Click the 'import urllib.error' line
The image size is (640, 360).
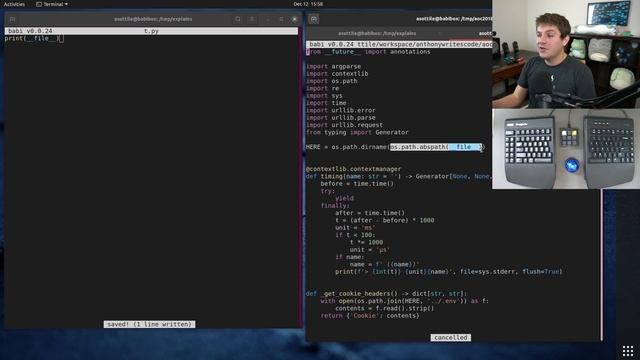341,111
